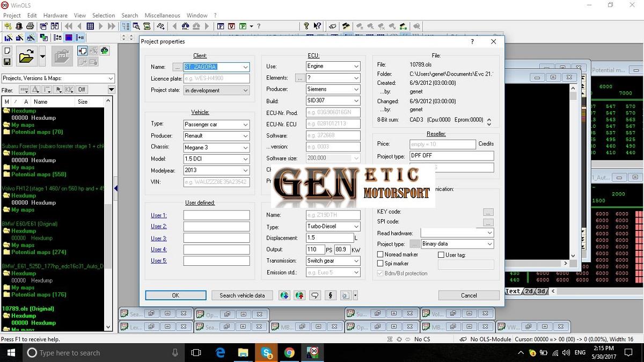Open the Transmission dropdown showing Switch gear
The width and height of the screenshot is (644, 362).
(356, 261)
